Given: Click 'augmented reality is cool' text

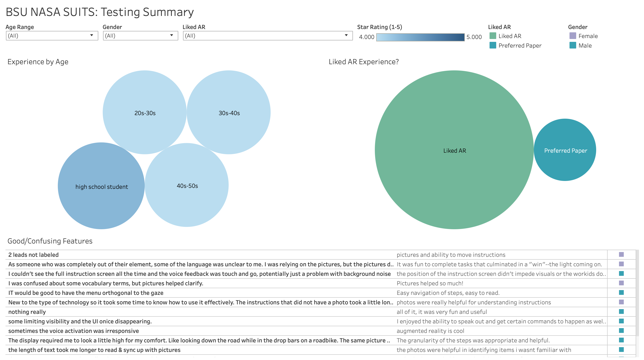Looking at the screenshot, I should pyautogui.click(x=430, y=331).
